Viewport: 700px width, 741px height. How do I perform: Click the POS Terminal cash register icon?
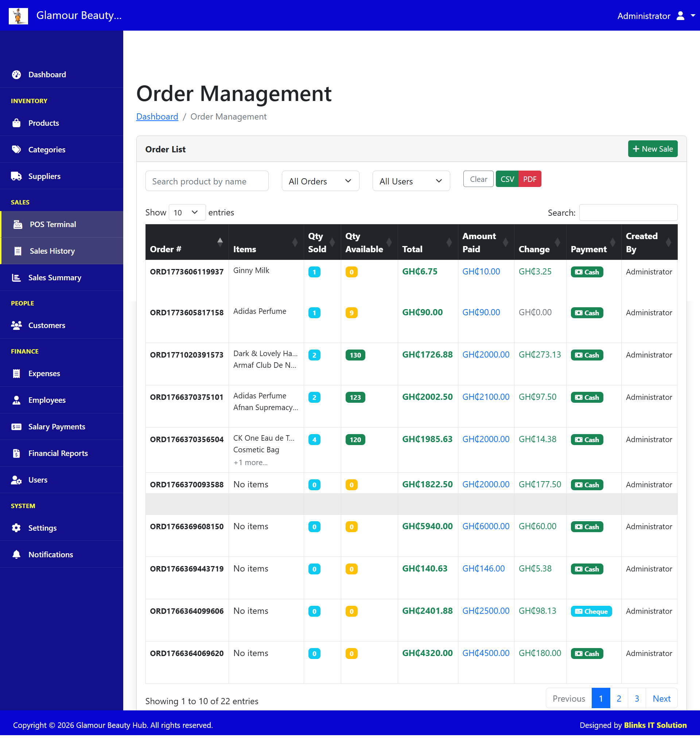(18, 224)
